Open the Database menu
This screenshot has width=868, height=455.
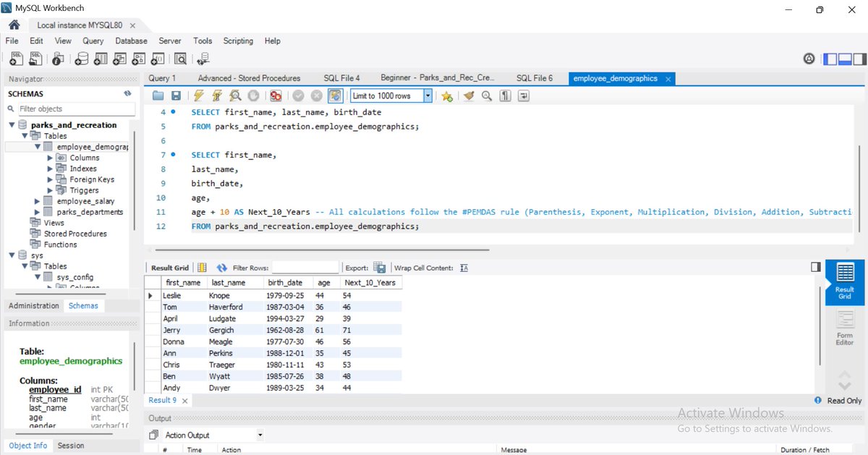coord(131,41)
